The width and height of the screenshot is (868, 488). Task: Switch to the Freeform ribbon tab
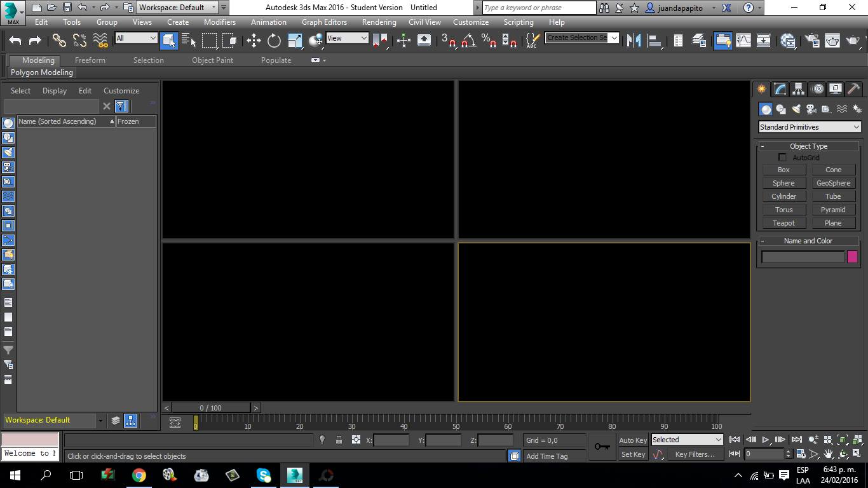(x=90, y=60)
